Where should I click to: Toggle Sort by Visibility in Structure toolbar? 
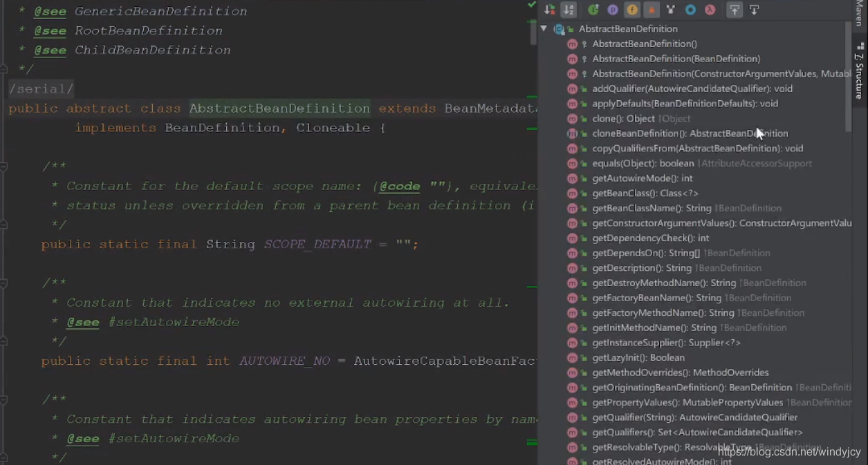point(549,10)
